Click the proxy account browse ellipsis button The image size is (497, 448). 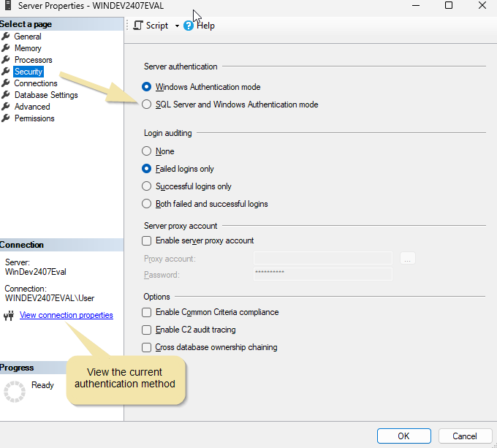point(407,258)
